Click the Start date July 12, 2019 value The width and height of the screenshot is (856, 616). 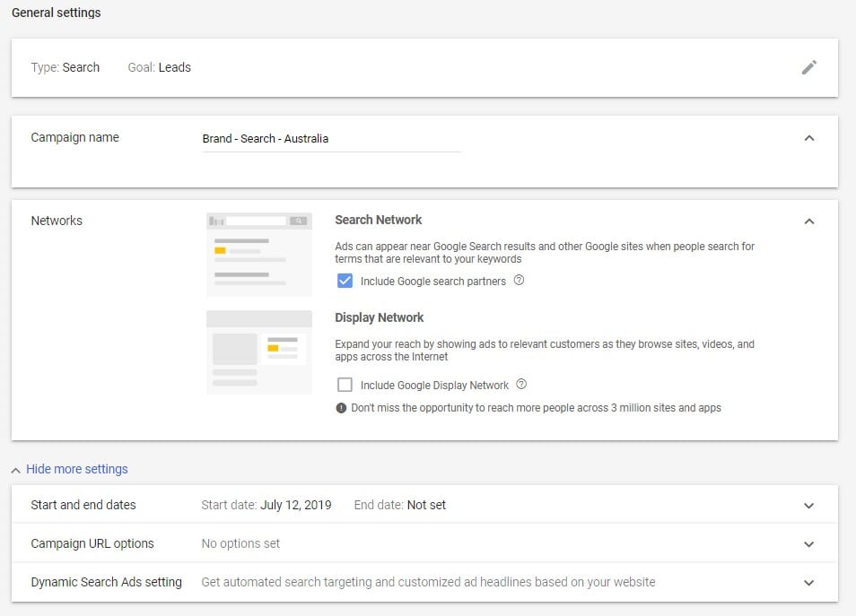(296, 505)
